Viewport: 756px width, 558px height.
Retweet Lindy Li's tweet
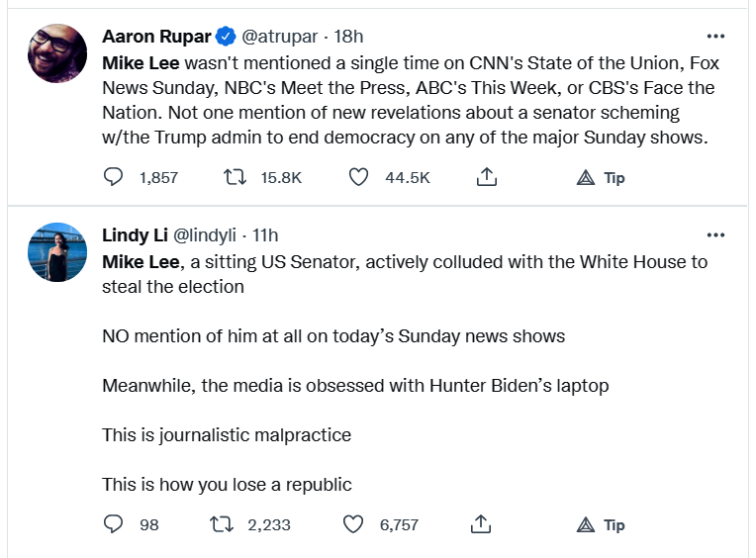pos(234,524)
